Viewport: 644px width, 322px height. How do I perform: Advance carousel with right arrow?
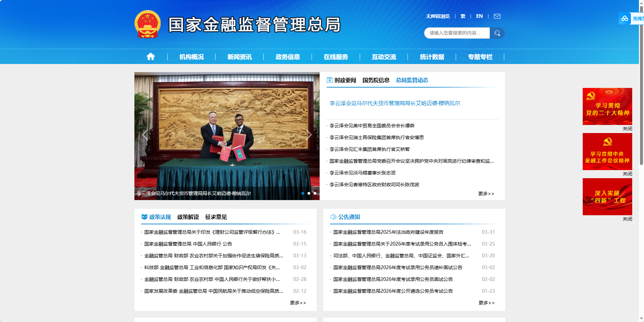pos(309,135)
